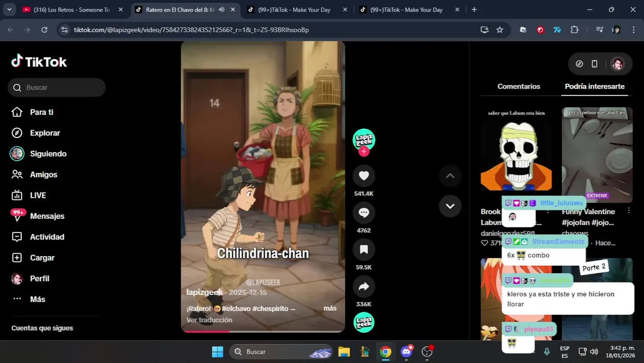Focus the TikTok Buscar search field
This screenshot has height=363, width=644.
coord(56,87)
